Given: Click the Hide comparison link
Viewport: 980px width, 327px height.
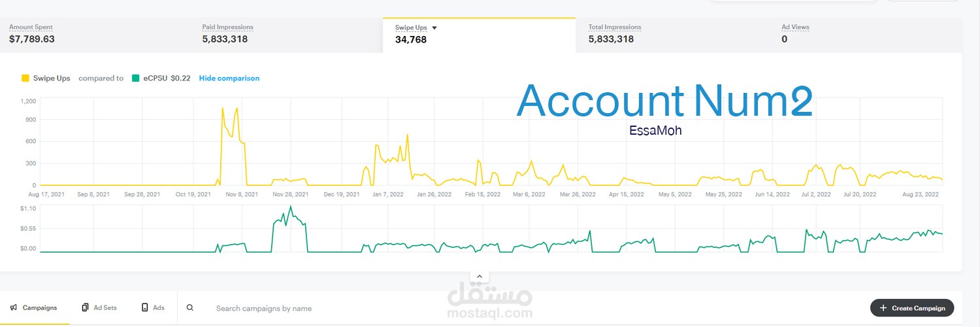Looking at the screenshot, I should coord(229,78).
